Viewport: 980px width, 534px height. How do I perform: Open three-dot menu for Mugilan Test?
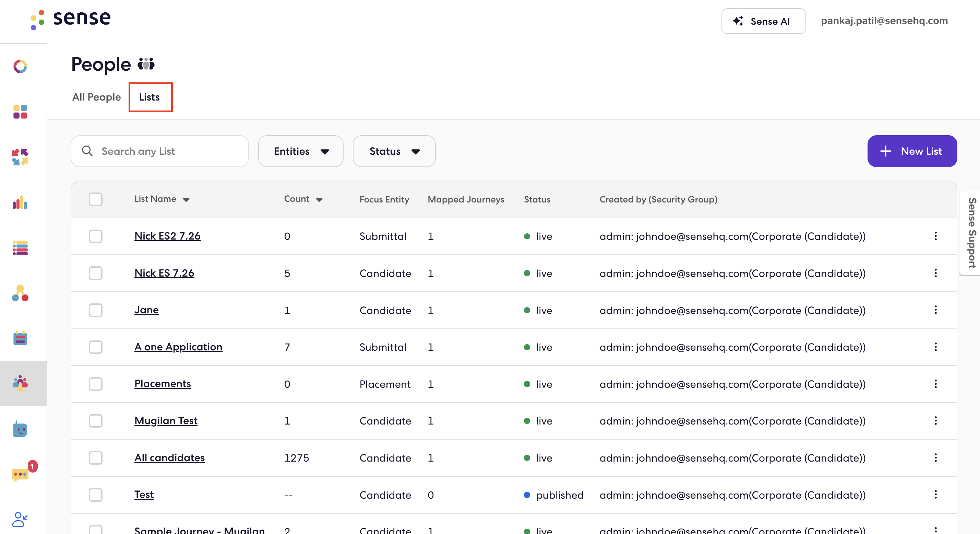(x=935, y=421)
